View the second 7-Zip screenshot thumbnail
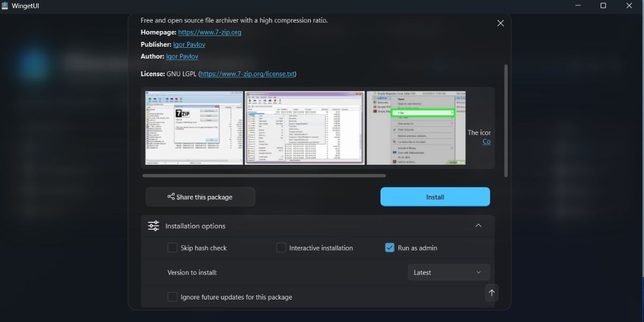Image resolution: width=644 pixels, height=322 pixels. point(305,128)
